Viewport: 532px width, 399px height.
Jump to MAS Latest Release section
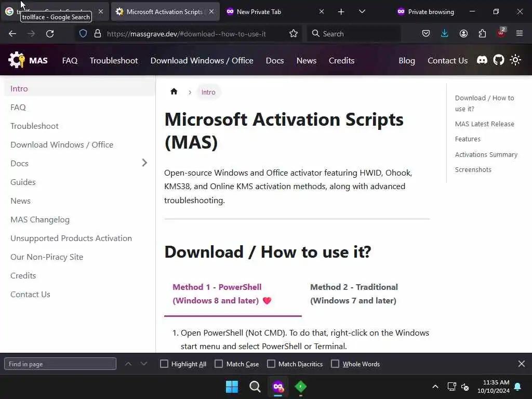pos(485,124)
